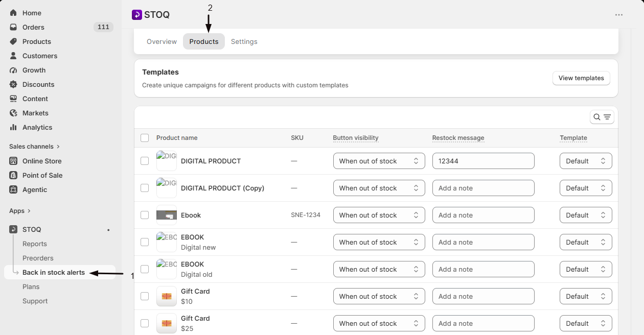Image resolution: width=644 pixels, height=335 pixels.
Task: Click the 'Digital old' variant label
Action: pyautogui.click(x=197, y=274)
